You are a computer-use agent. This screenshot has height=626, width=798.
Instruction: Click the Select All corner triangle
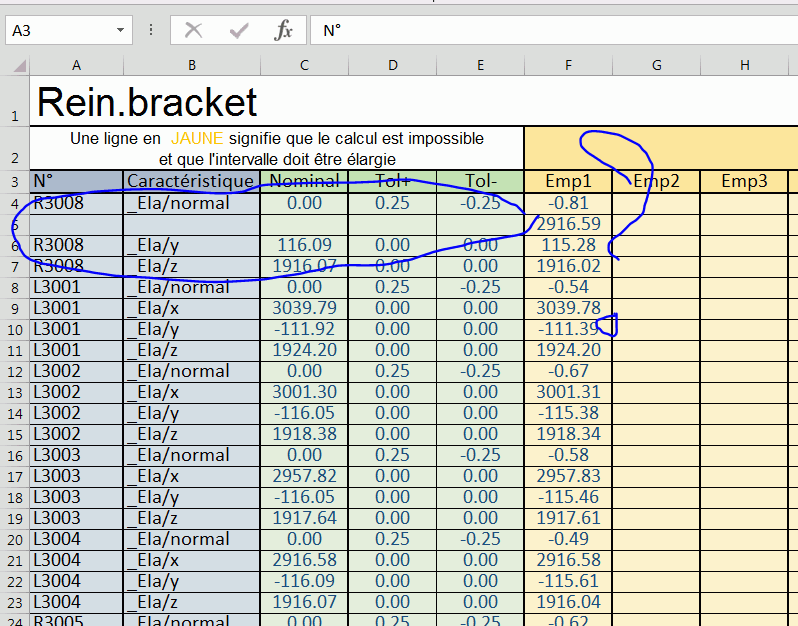click(15, 65)
